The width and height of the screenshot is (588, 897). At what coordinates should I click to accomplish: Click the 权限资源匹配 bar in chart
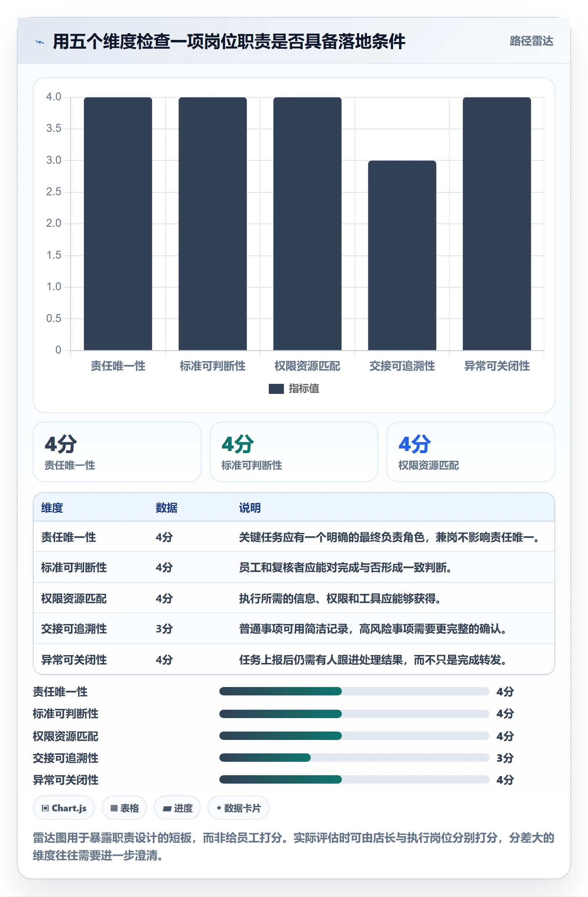tap(307, 224)
